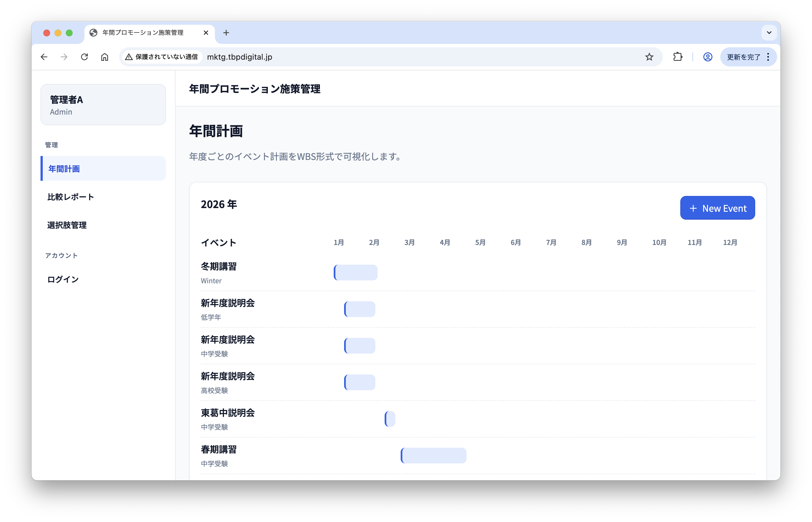Screen dimensions: 812x522
Task: Reload the current page
Action: [84, 57]
